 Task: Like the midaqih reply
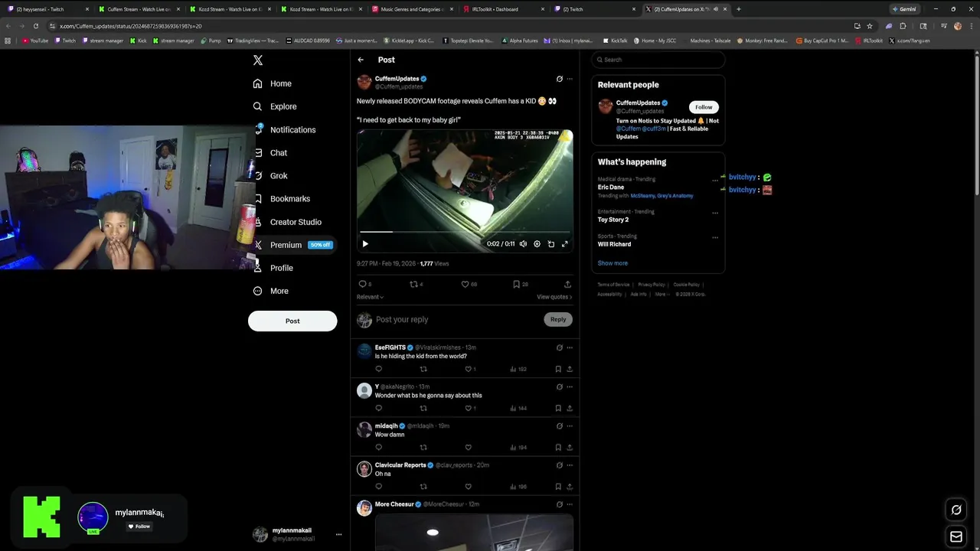(469, 447)
